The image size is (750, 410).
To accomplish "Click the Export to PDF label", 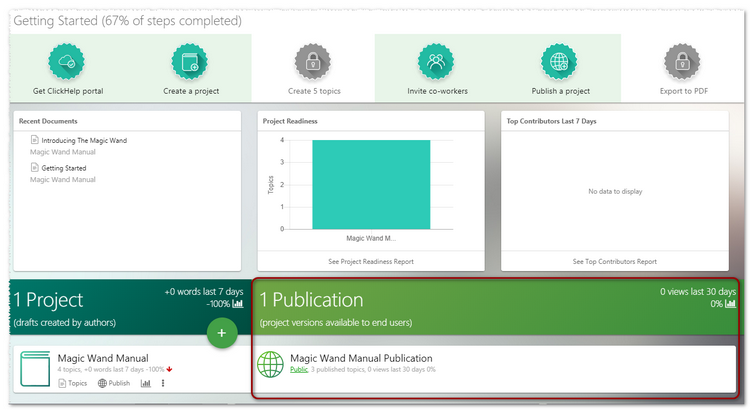I will pos(684,91).
